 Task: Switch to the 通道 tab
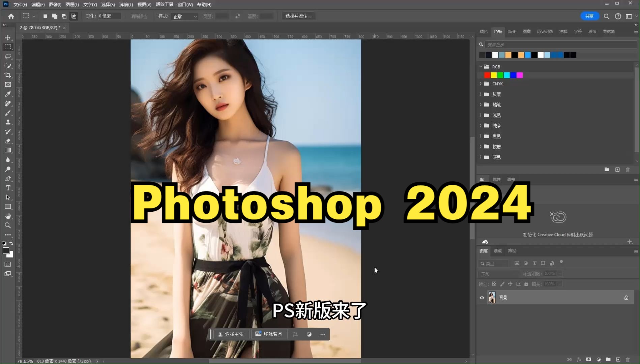pos(498,251)
